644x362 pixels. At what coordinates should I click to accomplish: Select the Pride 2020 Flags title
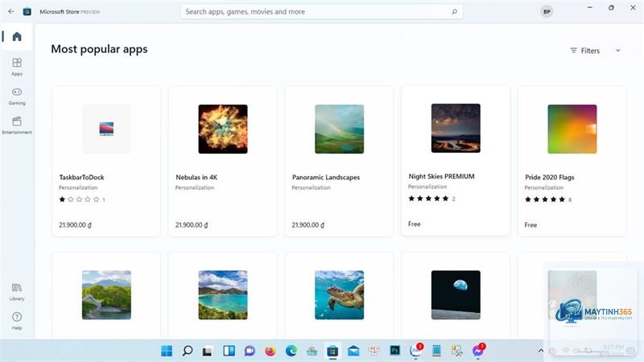(x=550, y=177)
